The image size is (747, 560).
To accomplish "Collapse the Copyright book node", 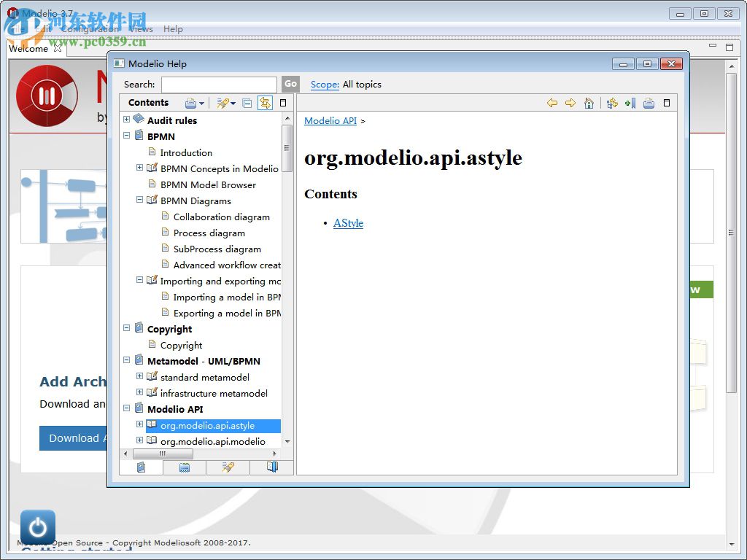I will 126,327.
